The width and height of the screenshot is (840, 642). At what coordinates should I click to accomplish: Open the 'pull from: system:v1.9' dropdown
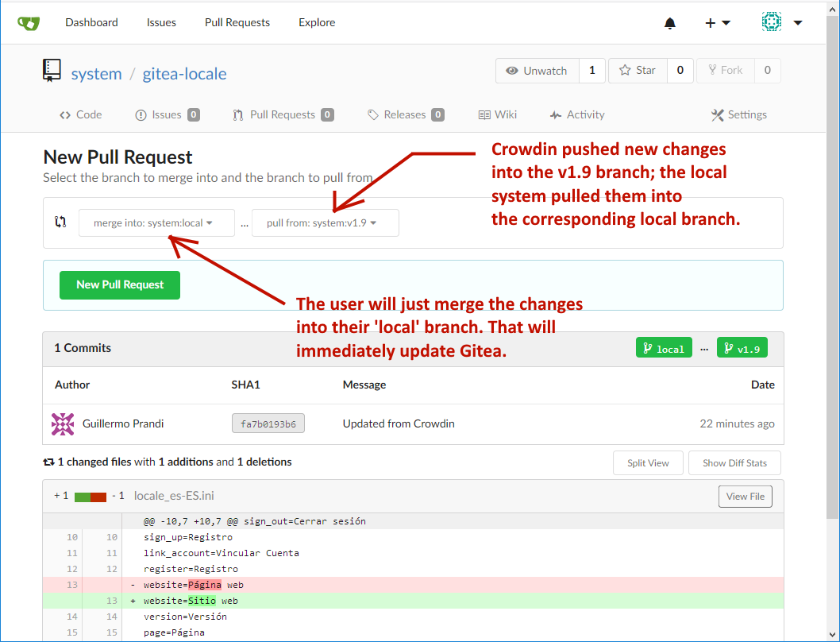pyautogui.click(x=326, y=222)
